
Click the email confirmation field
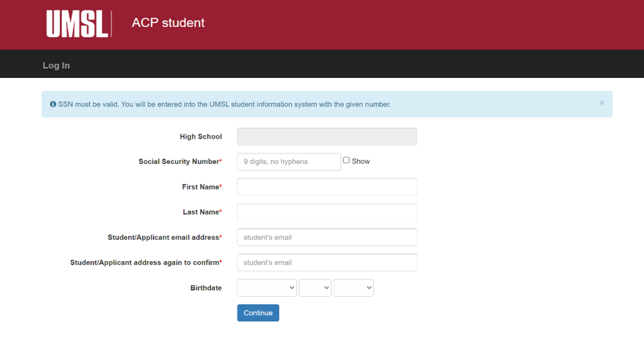[326, 262]
